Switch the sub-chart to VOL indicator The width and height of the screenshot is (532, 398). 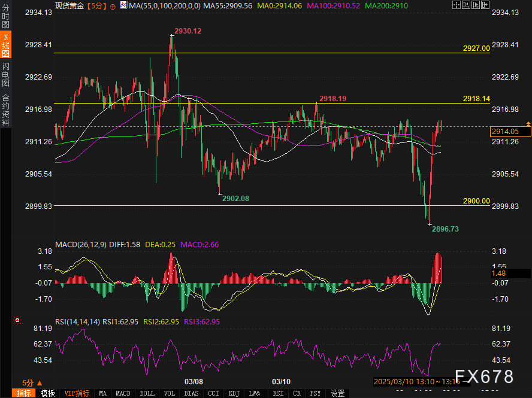(170, 393)
